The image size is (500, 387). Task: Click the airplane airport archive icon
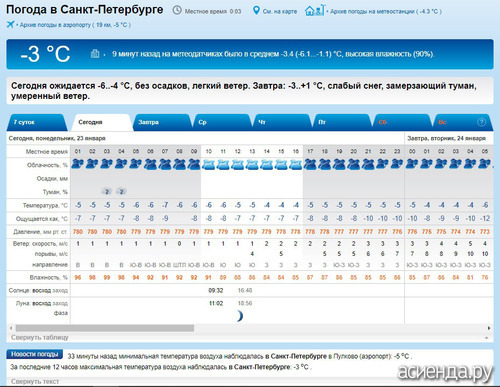coord(10,24)
